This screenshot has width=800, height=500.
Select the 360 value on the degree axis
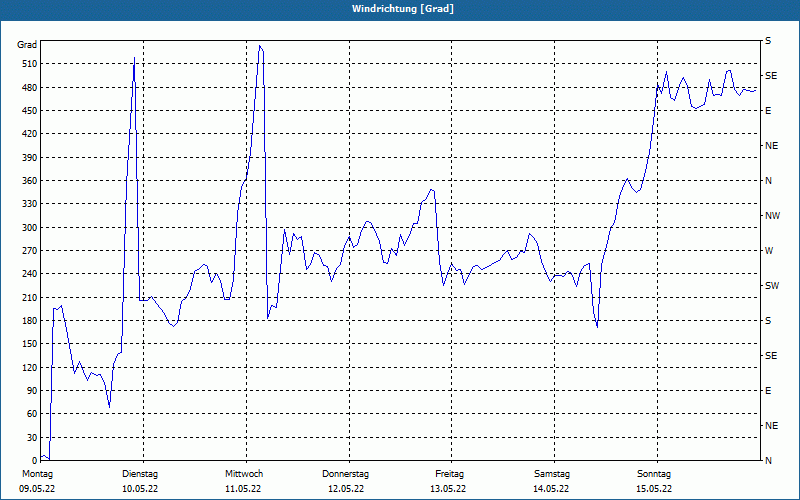tap(30, 181)
